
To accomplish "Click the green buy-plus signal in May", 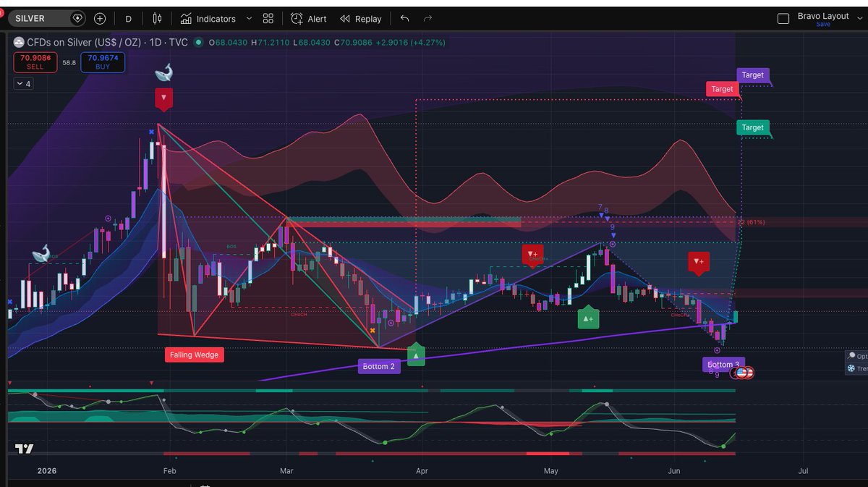I will 588,318.
